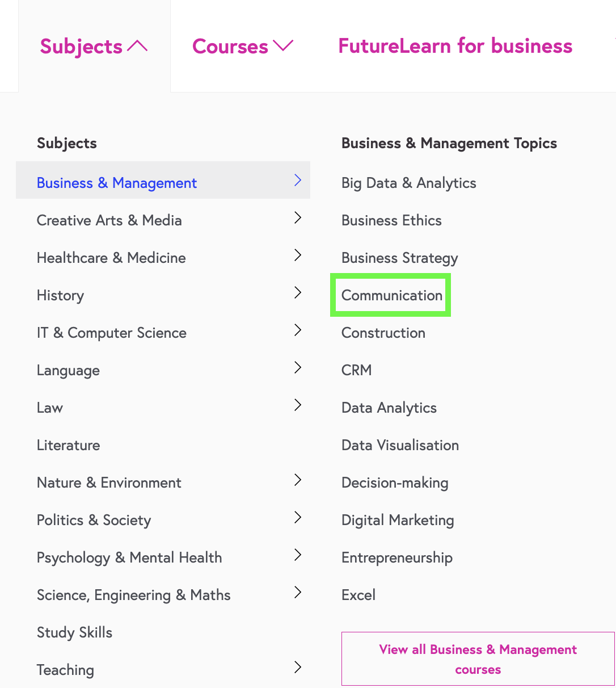This screenshot has height=688, width=616.
Task: Open the Digital Marketing topic
Action: [398, 520]
